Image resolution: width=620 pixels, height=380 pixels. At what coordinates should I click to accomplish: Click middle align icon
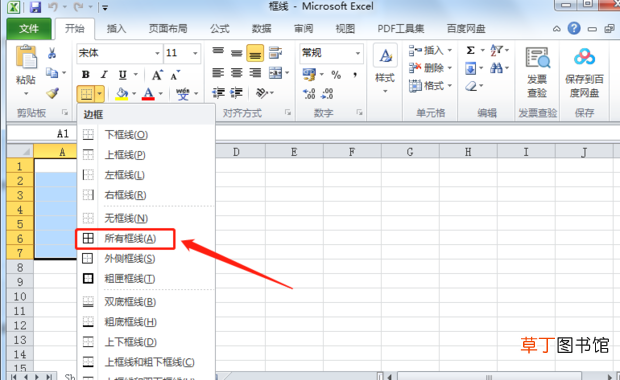point(236,53)
